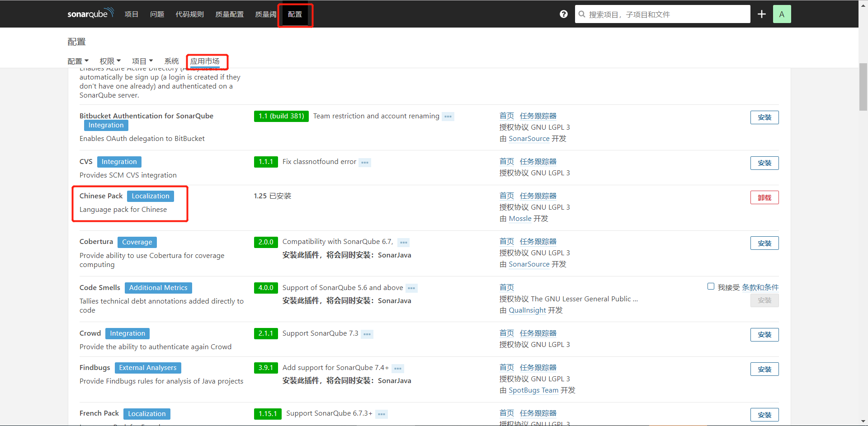Screen dimensions: 868x426
Task: Show CVS release notes via the ellipsis icon
Action: [365, 162]
